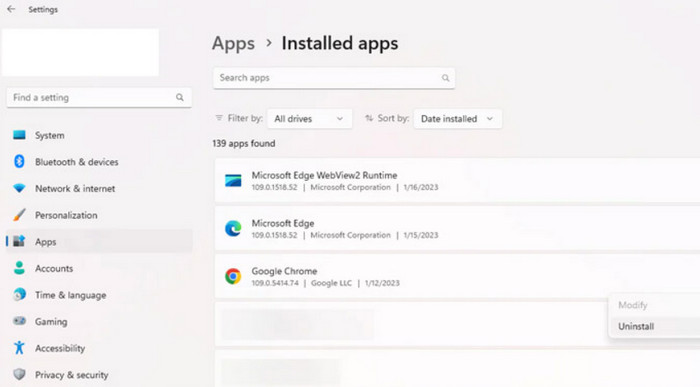Click the Settings window title

pyautogui.click(x=43, y=9)
